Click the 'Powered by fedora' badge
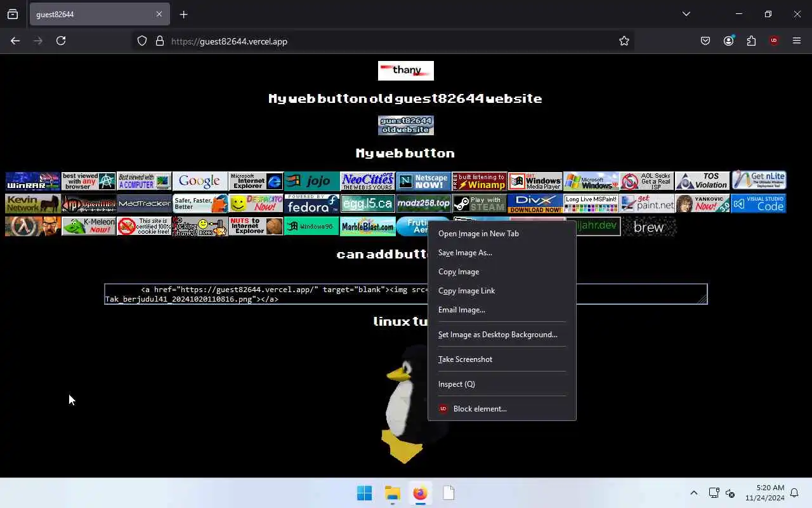The image size is (812, 508). pos(311,204)
